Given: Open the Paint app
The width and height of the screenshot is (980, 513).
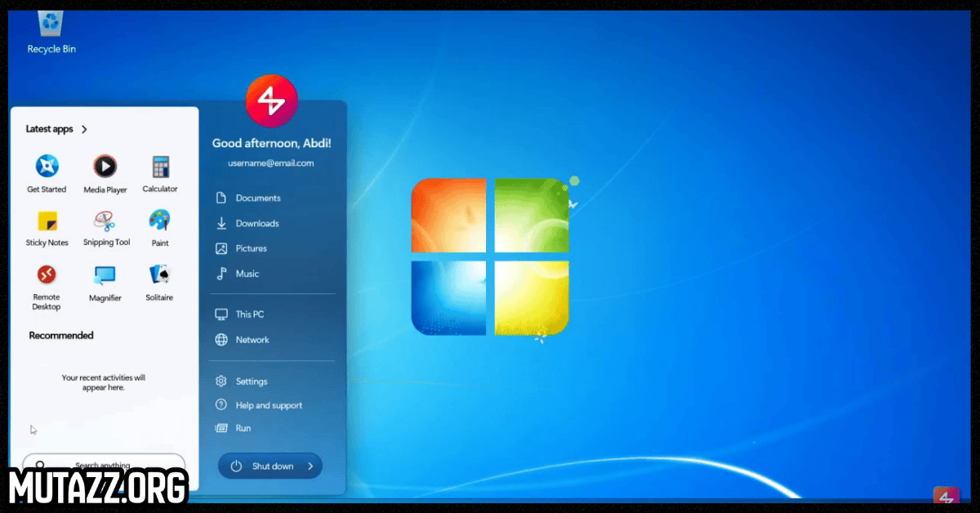Looking at the screenshot, I should pos(160,221).
